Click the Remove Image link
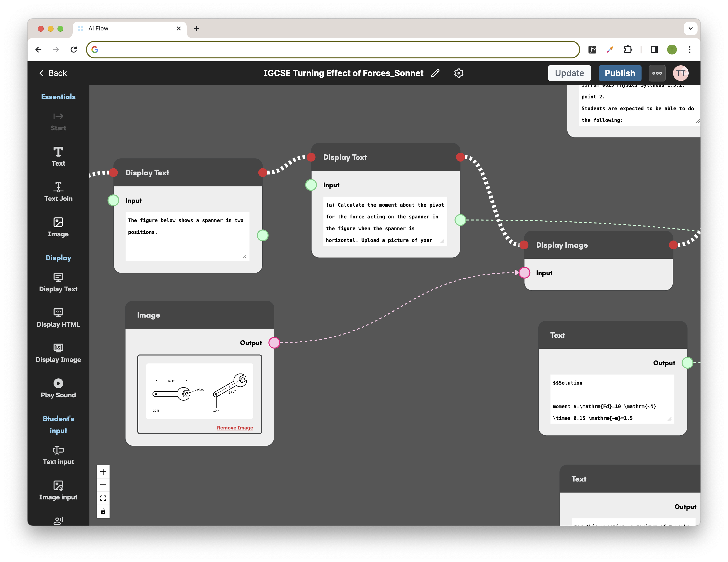 pos(235,428)
